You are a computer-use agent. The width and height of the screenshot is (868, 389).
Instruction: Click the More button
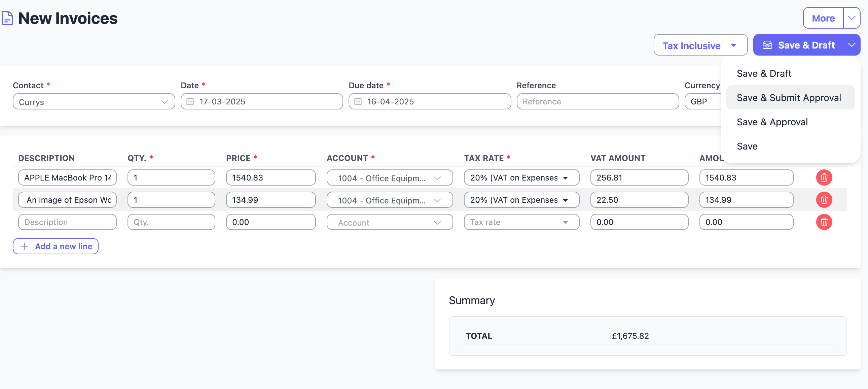tap(823, 18)
